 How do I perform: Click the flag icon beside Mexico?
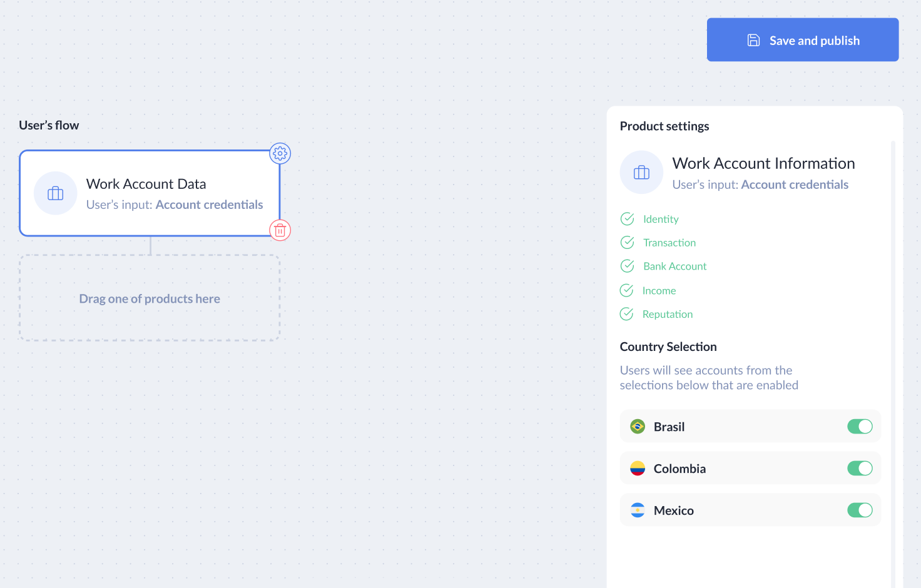point(638,510)
